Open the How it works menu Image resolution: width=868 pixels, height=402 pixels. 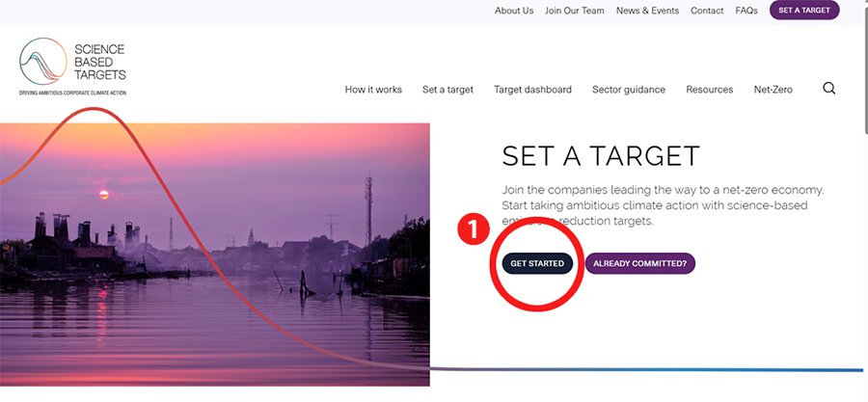(x=373, y=90)
